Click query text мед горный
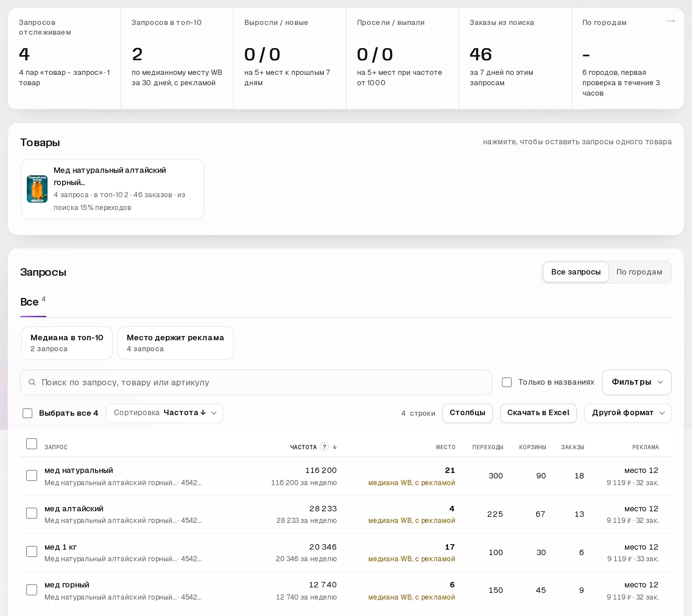This screenshot has height=616, width=692. [x=67, y=585]
